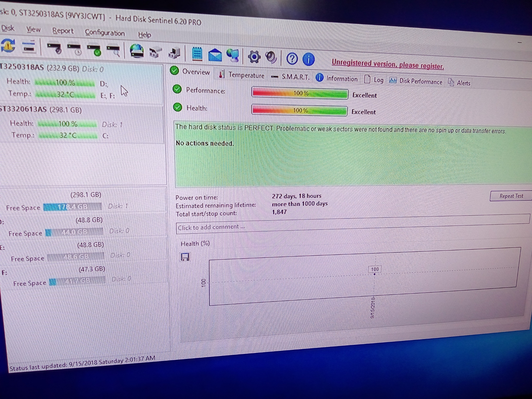
Task: Click the network globe monitor icon
Action: 233,55
